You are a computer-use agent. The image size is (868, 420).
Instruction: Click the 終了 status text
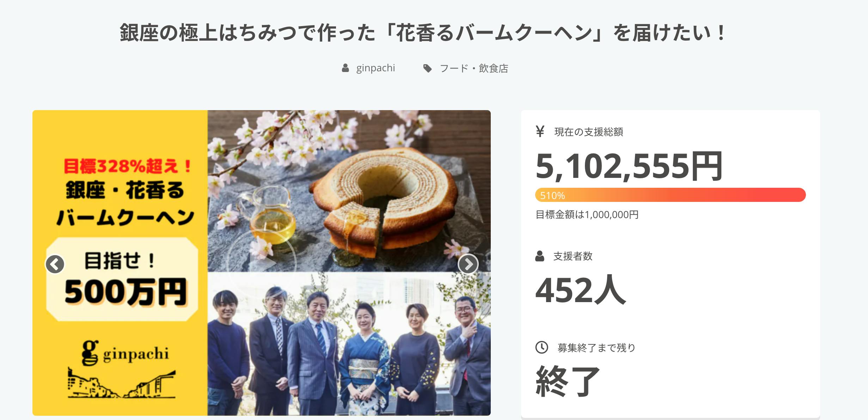click(567, 381)
